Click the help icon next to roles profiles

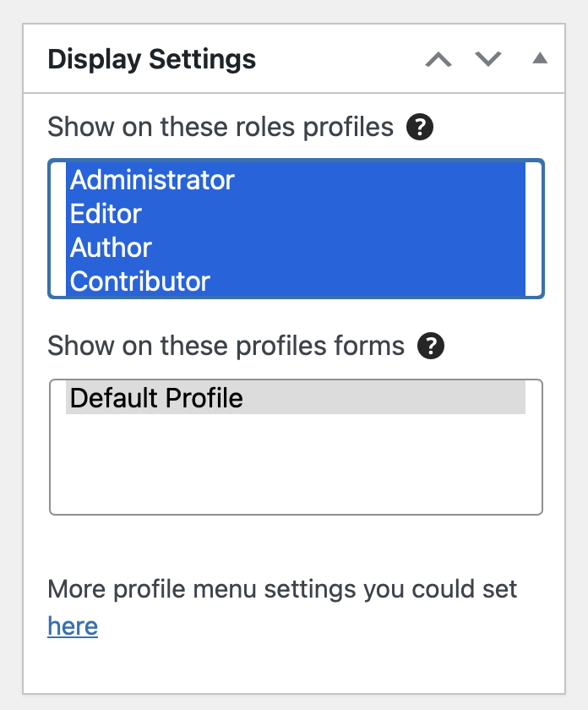coord(418,126)
